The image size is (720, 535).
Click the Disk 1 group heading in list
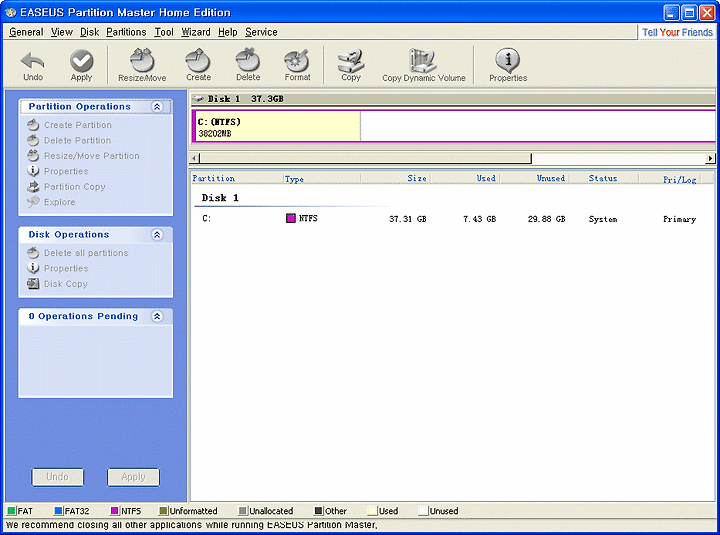point(220,198)
